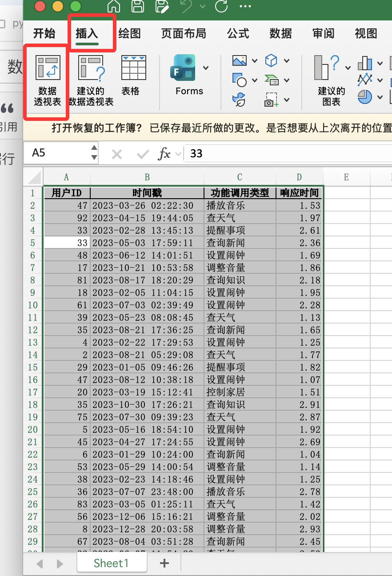
Task: Click the Undo arrow icon
Action: click(x=187, y=6)
